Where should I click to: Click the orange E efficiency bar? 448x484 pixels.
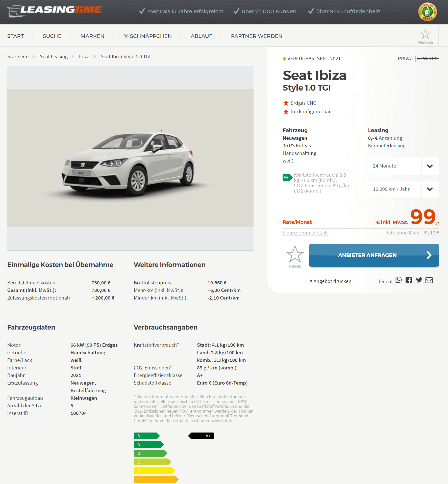click(156, 479)
